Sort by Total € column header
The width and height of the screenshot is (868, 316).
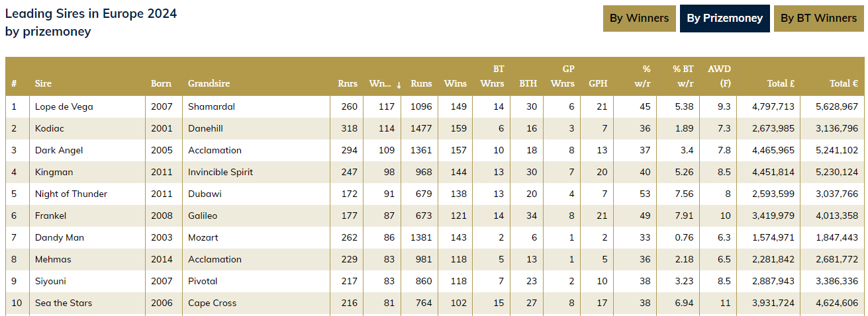844,84
